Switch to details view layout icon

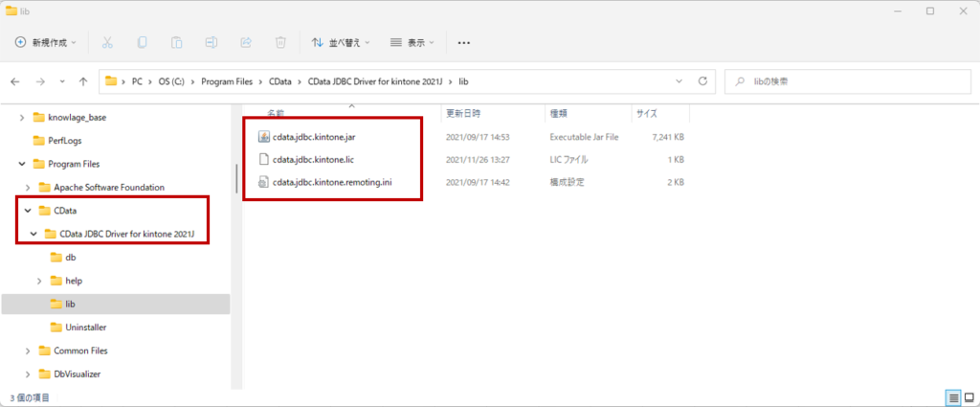click(954, 397)
